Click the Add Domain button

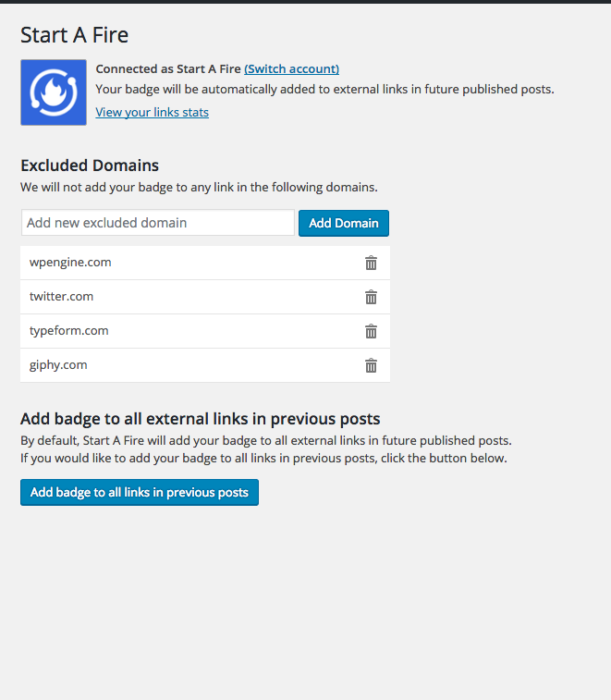[344, 223]
